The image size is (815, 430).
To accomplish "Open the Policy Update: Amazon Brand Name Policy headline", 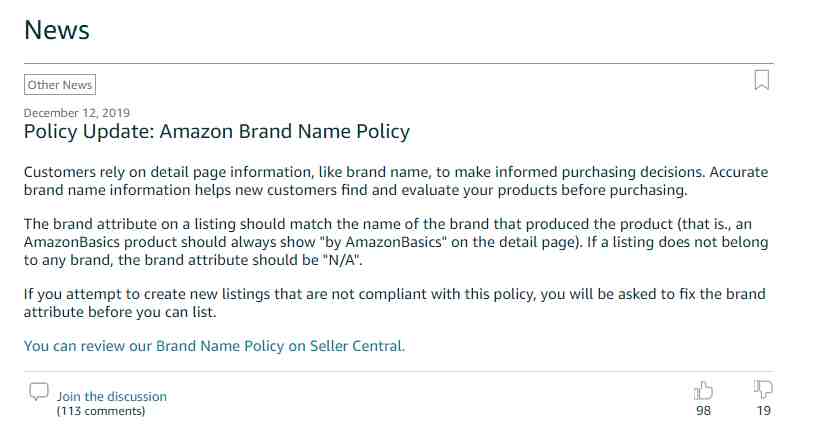I will point(217,131).
